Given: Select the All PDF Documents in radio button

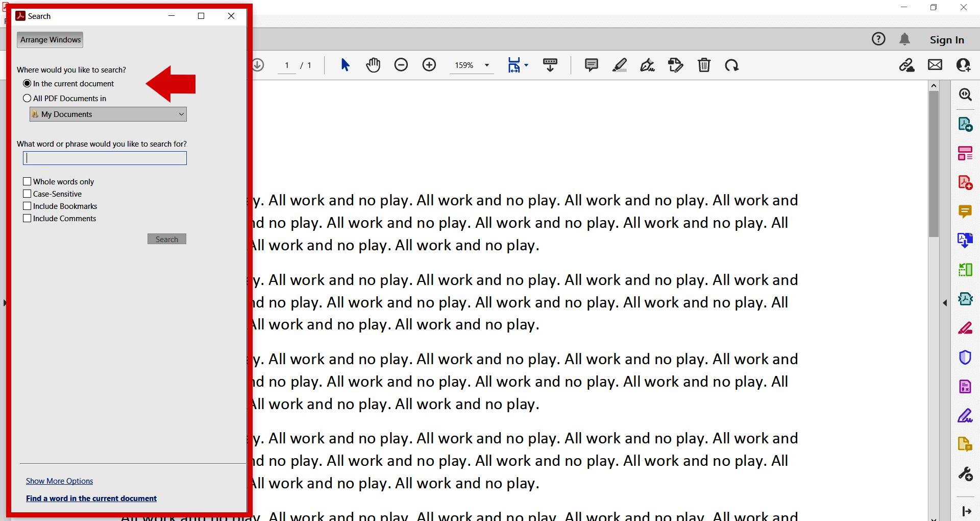Looking at the screenshot, I should pos(27,98).
